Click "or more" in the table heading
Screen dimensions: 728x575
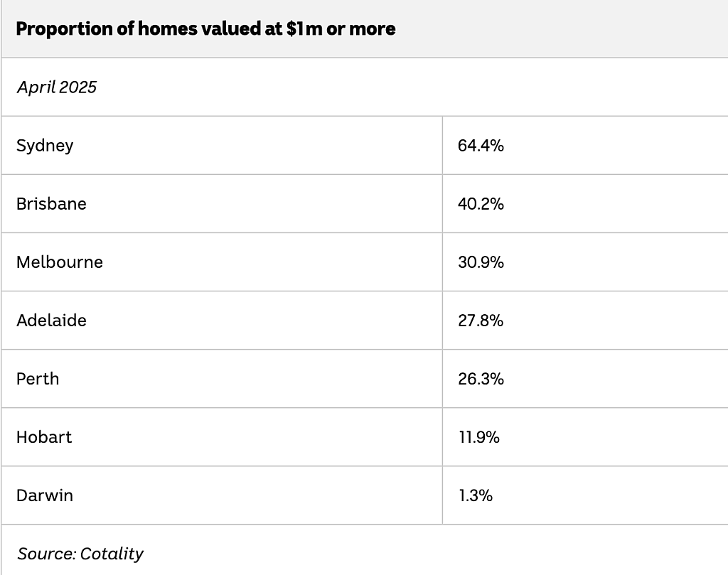coord(360,28)
